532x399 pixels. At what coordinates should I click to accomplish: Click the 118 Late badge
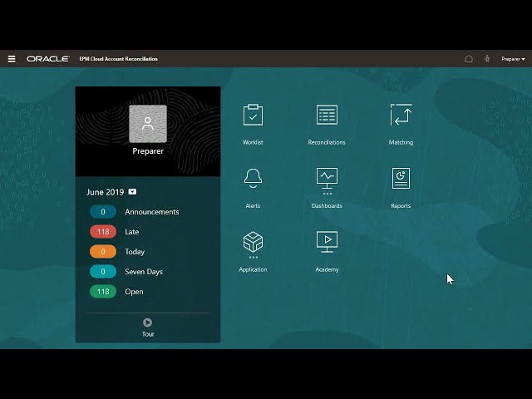(x=103, y=232)
